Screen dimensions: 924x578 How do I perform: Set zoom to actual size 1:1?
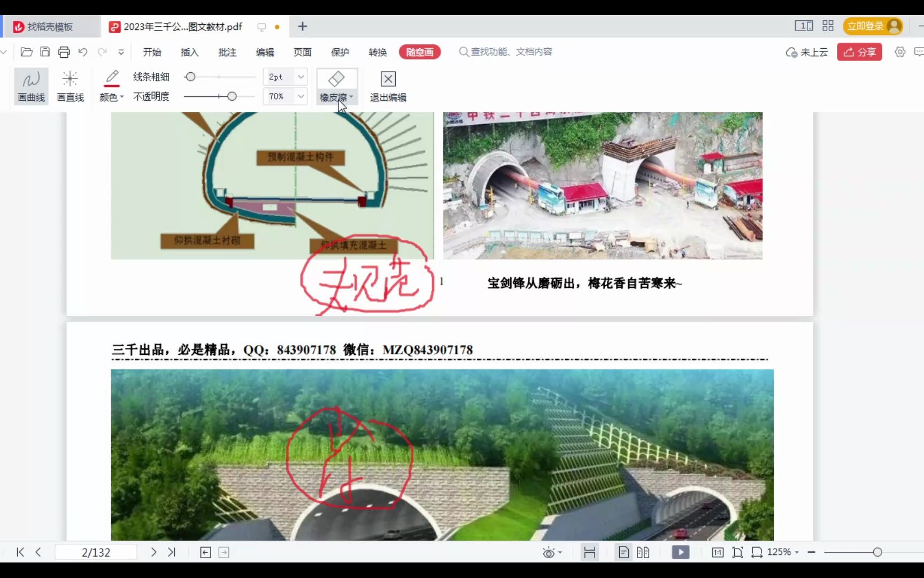click(718, 552)
